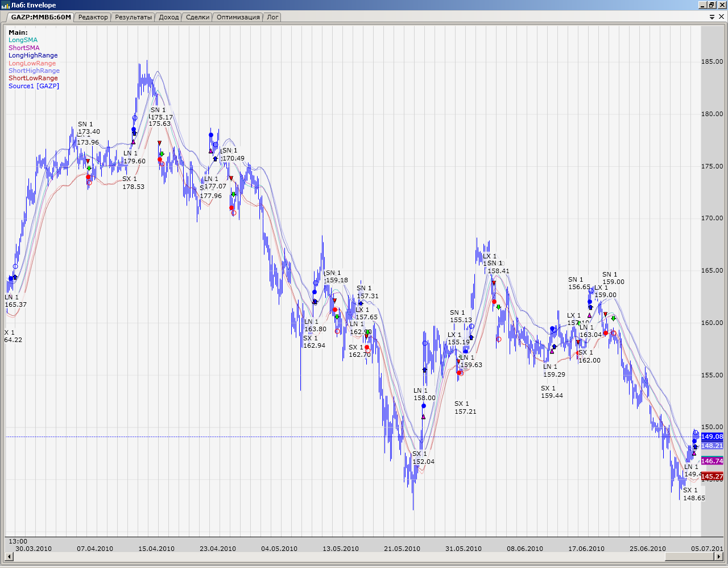Image resolution: width=728 pixels, height=568 pixels.
Task: Click the SN 1 159.00 trade label
Action: [x=613, y=278]
